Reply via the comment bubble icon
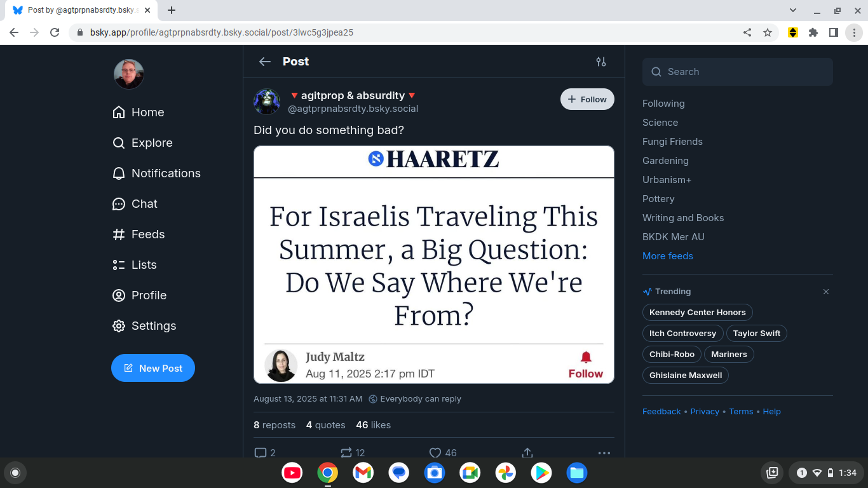The height and width of the screenshot is (488, 868). (261, 452)
